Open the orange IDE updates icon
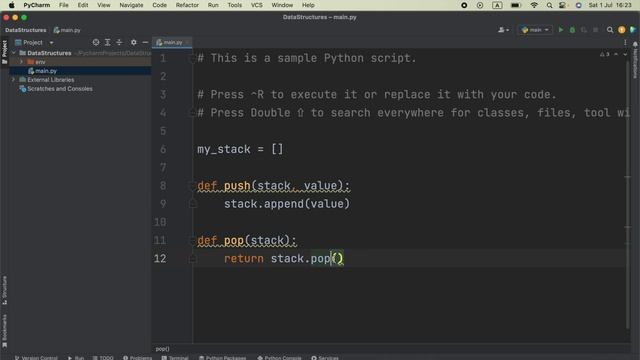 coord(622,30)
